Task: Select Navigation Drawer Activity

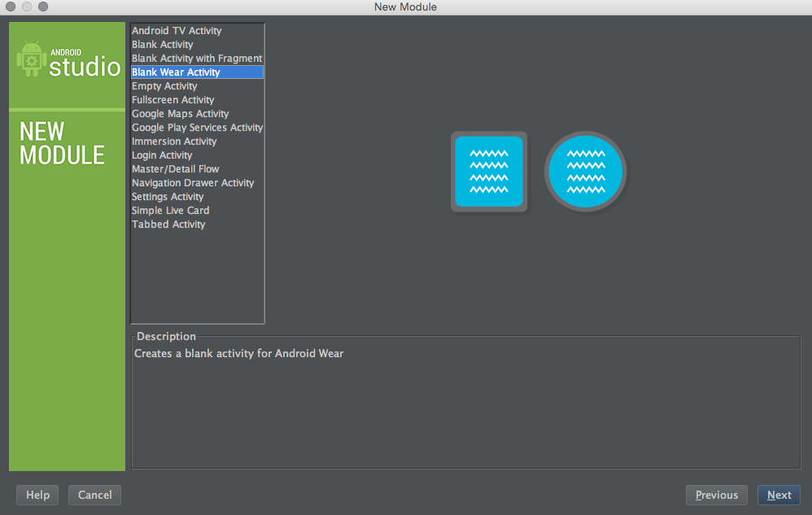Action: 197,183
